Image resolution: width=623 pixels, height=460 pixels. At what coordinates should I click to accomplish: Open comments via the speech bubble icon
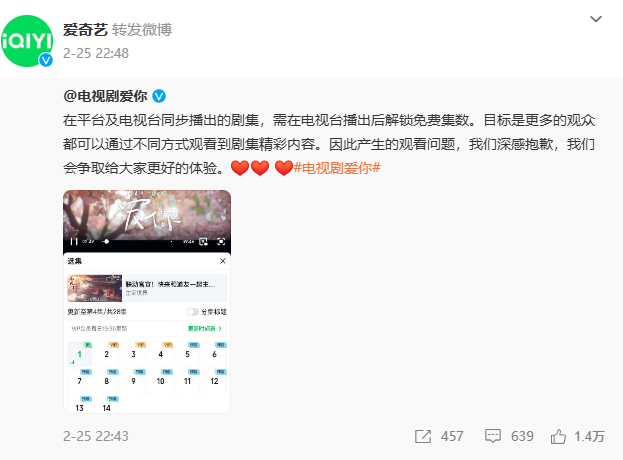[x=493, y=436]
